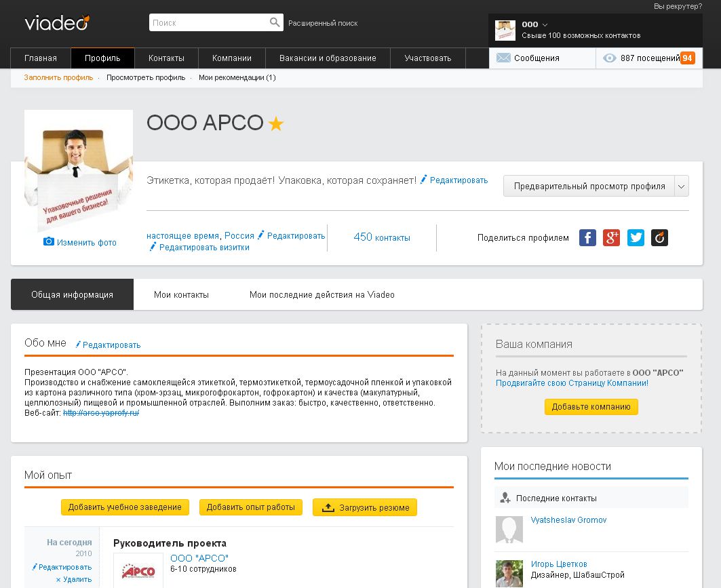Click the Загрузить резюме button
Screen dimensions: 721x588
[x=365, y=507]
